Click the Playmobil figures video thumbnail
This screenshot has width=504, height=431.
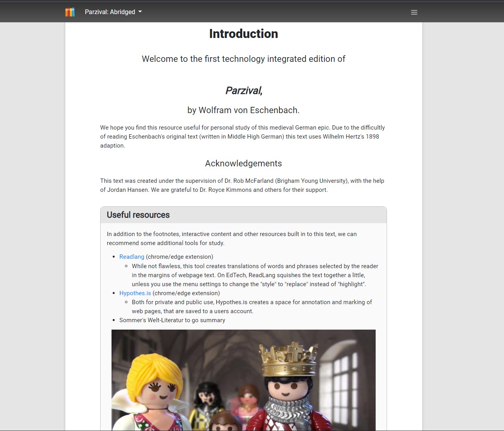click(243, 380)
